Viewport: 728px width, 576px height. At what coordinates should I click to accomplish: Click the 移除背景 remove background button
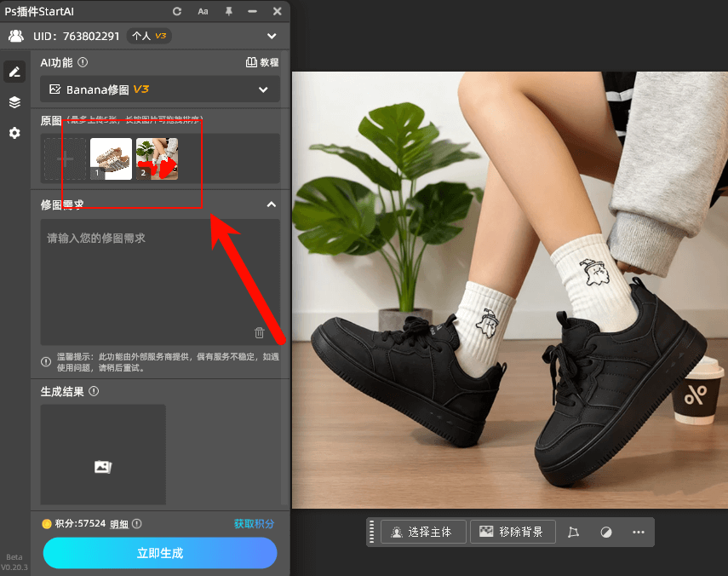click(x=513, y=532)
